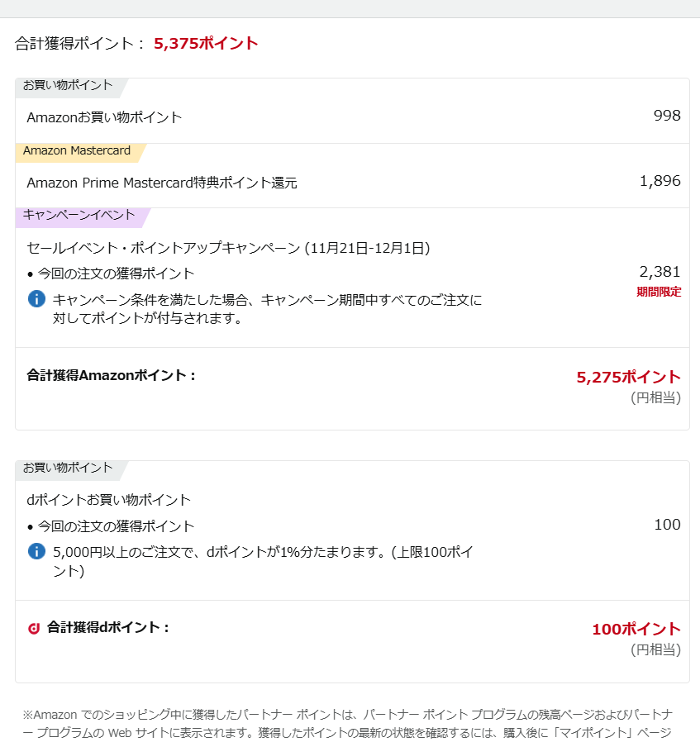The image size is (700, 742).
Task: Click the 998 points value
Action: [x=667, y=116]
